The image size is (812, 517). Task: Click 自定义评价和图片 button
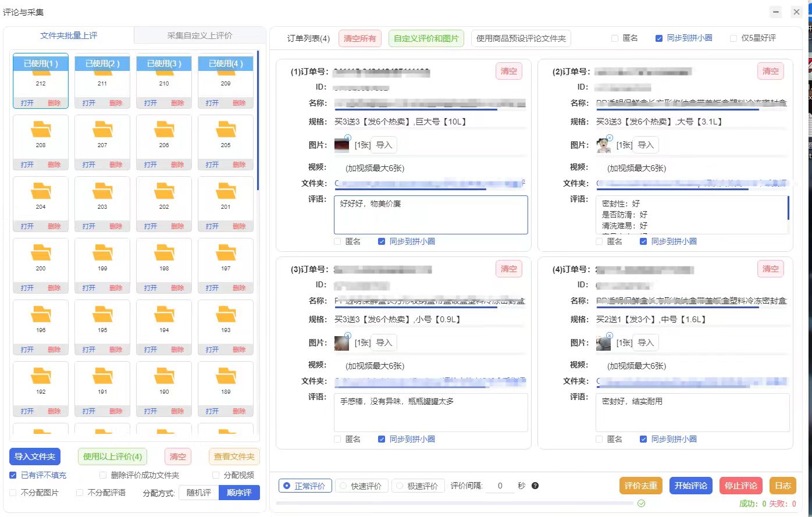pos(426,38)
